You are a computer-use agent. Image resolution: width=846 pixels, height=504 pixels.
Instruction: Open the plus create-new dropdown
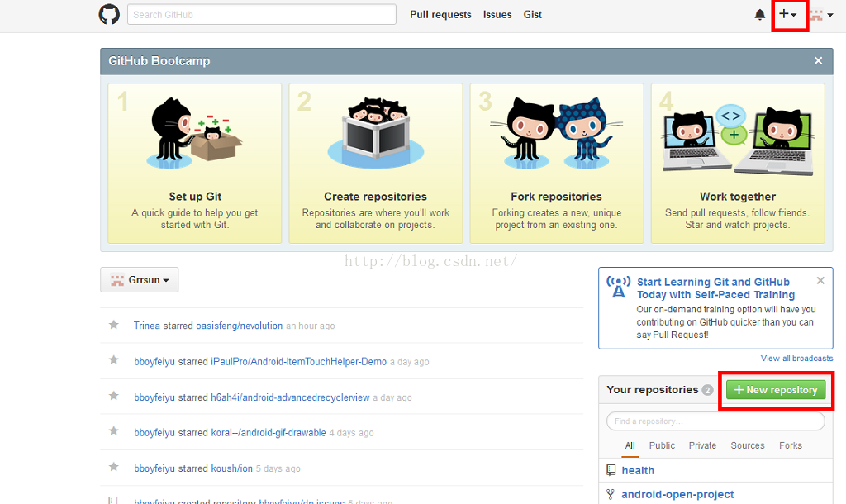[x=788, y=15]
